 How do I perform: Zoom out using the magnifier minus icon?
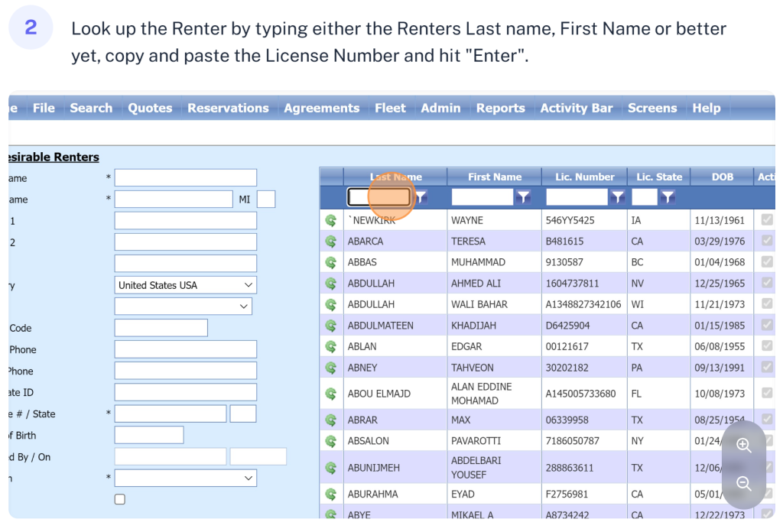pyautogui.click(x=743, y=484)
